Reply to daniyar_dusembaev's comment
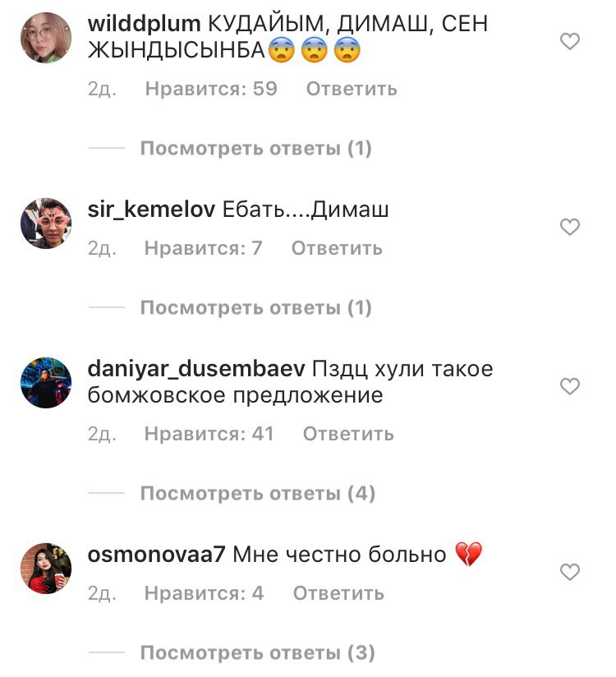This screenshot has width=616, height=677. point(349,434)
